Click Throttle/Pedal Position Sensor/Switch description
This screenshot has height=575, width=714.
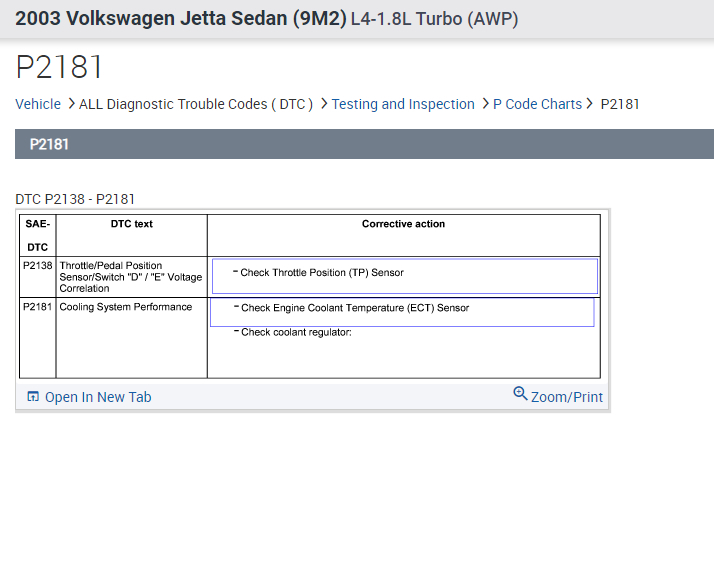point(131,277)
